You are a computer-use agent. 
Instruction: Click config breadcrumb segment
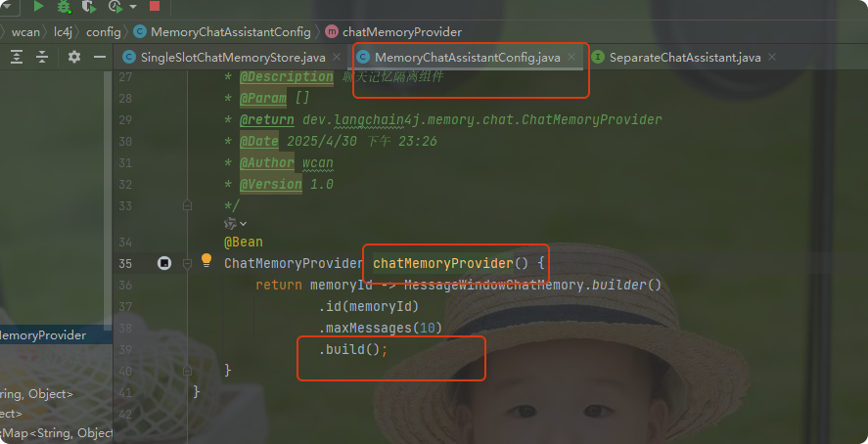[104, 32]
